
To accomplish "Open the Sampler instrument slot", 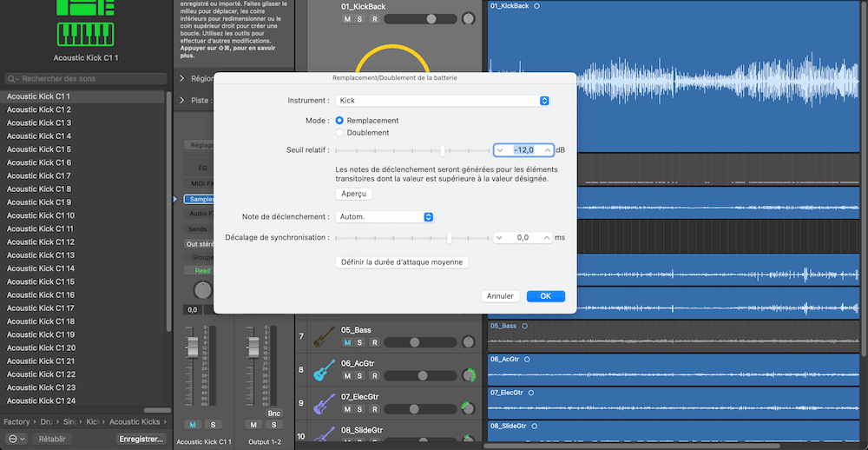I will [x=199, y=199].
